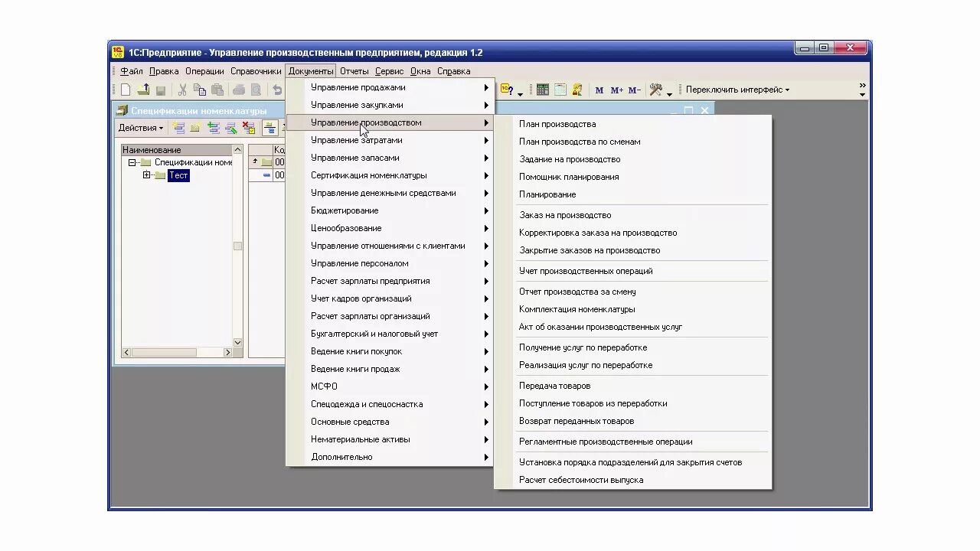Choose Отчет производства за смену
The image size is (980, 551).
point(632,292)
